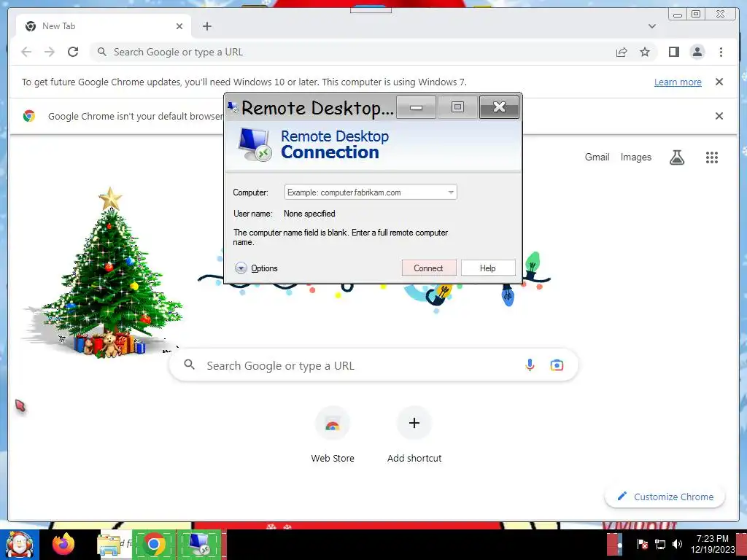Open Action Center flag icon
Image resolution: width=747 pixels, height=560 pixels.
(x=642, y=544)
